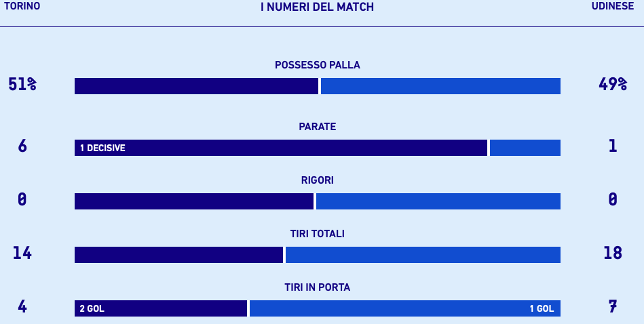
Task: Click Torino's dark RIGORI bar segment
Action: click(x=194, y=201)
